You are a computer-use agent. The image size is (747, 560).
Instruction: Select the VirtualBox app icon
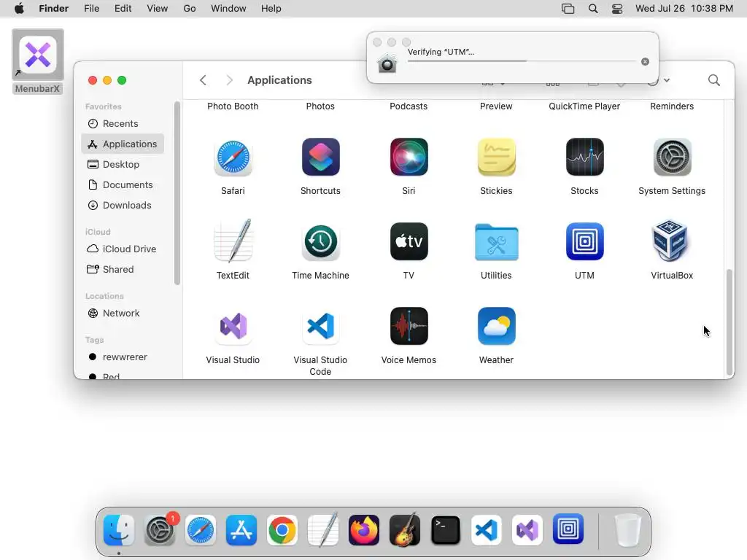[x=670, y=241]
